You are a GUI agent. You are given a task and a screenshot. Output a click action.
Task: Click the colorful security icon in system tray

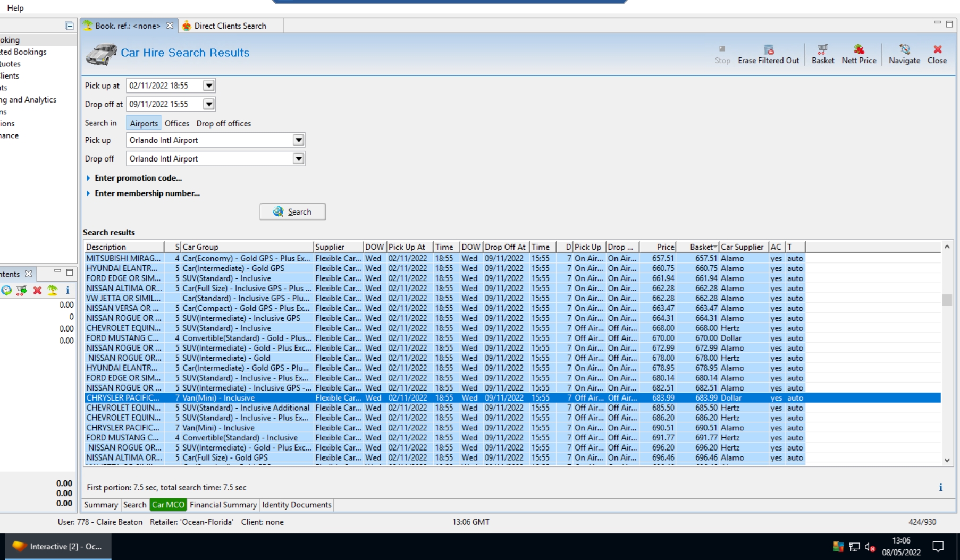(838, 547)
